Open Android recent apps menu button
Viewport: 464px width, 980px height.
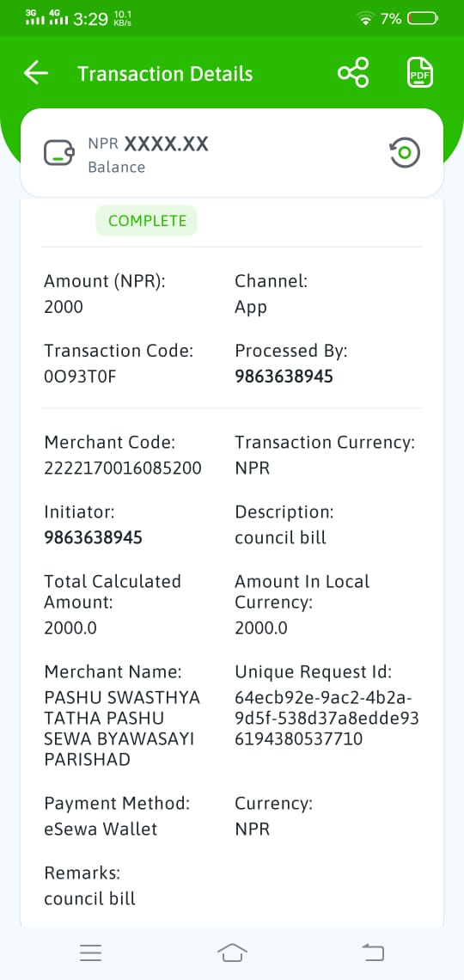(90, 952)
